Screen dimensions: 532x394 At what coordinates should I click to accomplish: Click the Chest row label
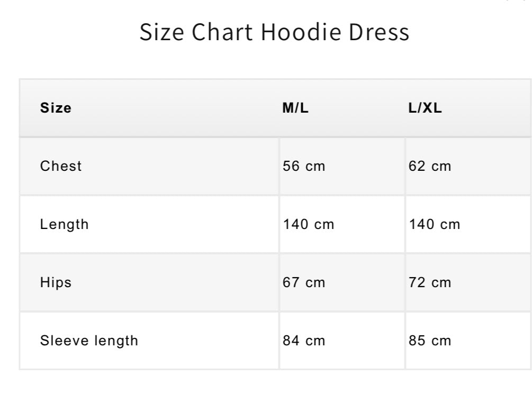pyautogui.click(x=61, y=166)
